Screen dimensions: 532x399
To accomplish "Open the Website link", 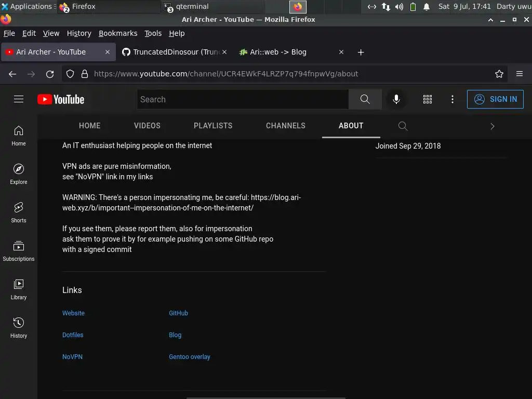I will tap(73, 313).
